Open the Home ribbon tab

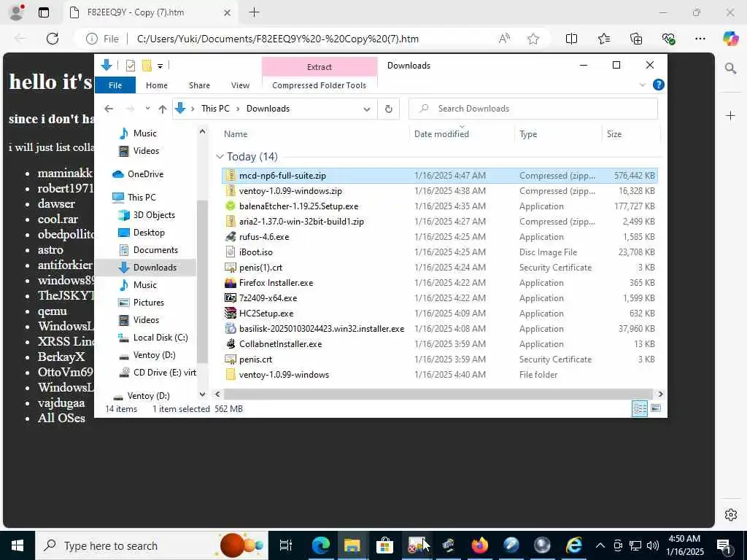(x=157, y=85)
